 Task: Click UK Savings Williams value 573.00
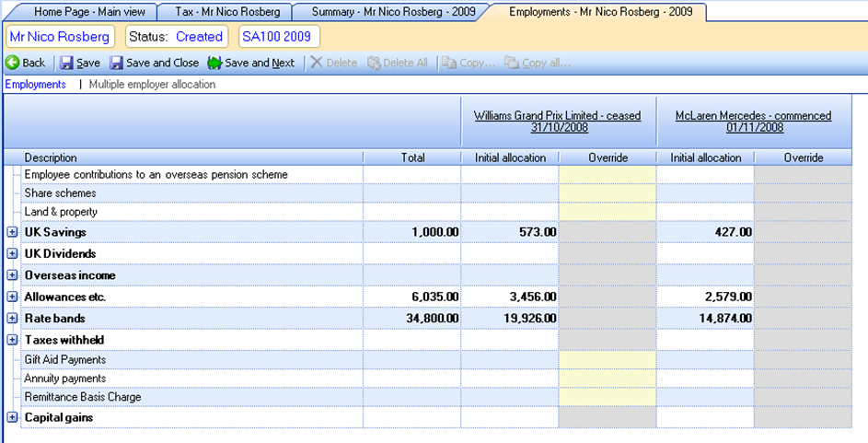point(538,233)
